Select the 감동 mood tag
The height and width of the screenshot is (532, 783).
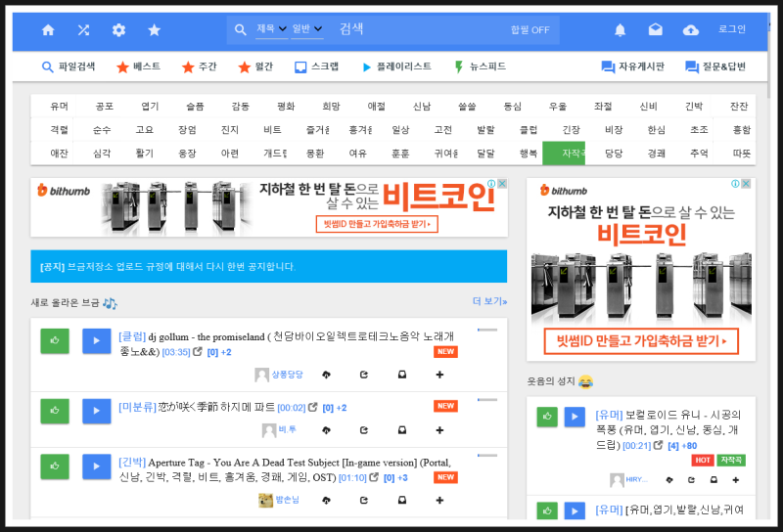point(241,107)
